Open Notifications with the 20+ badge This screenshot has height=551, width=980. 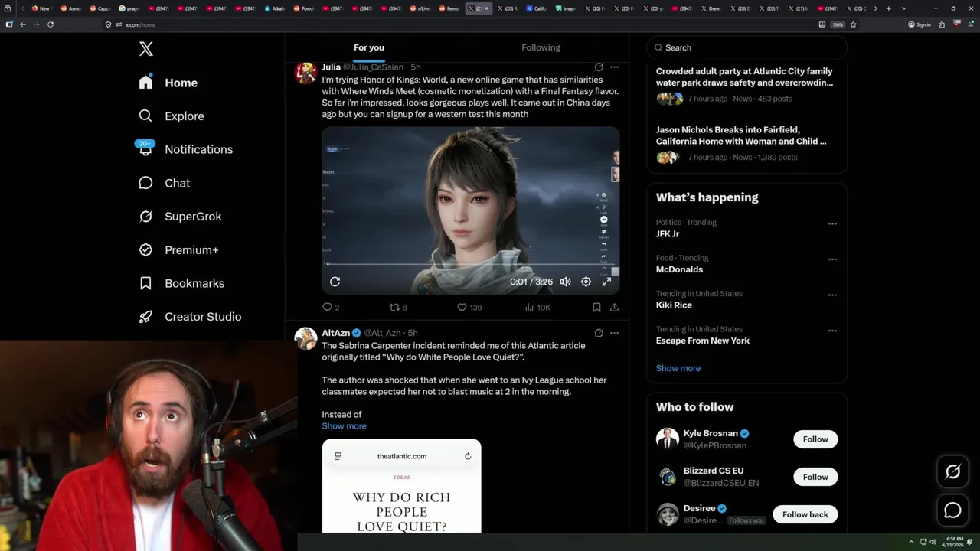click(185, 149)
